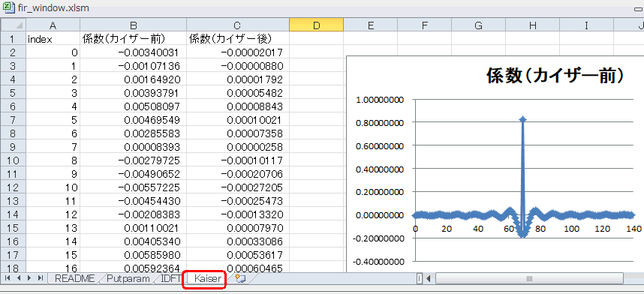Click horizontal axis label 100 on chart
This screenshot has height=294, width=644.
571,229
